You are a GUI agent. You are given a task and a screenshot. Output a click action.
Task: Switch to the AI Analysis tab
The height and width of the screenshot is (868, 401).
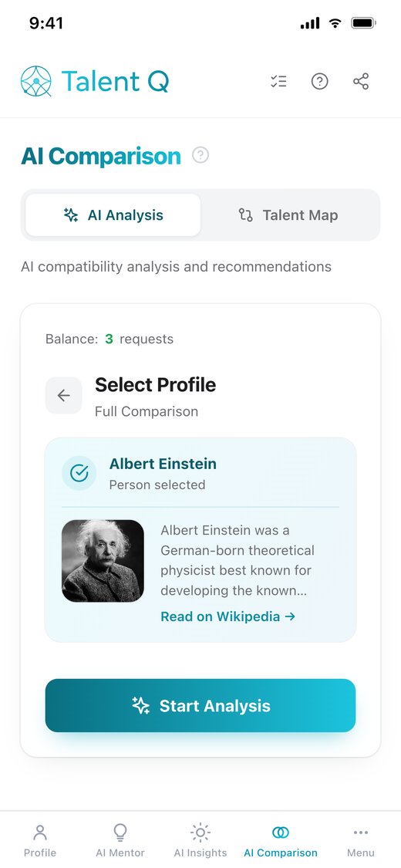pos(113,214)
